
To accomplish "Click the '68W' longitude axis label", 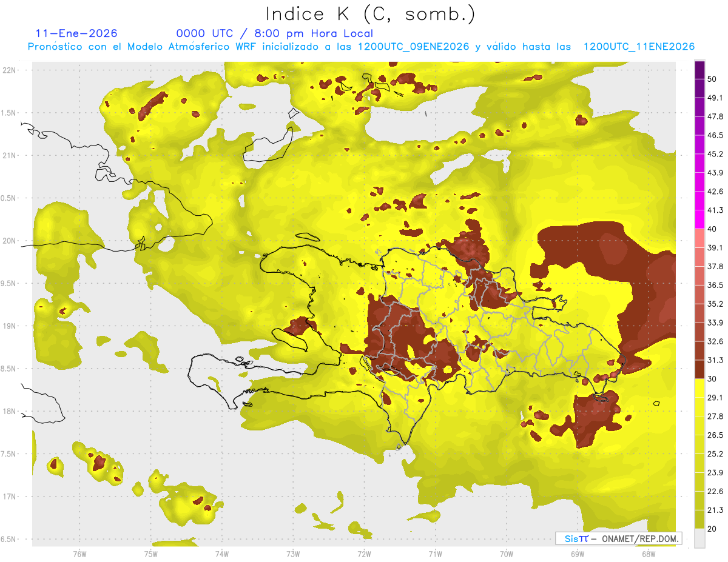I will click(x=648, y=554).
